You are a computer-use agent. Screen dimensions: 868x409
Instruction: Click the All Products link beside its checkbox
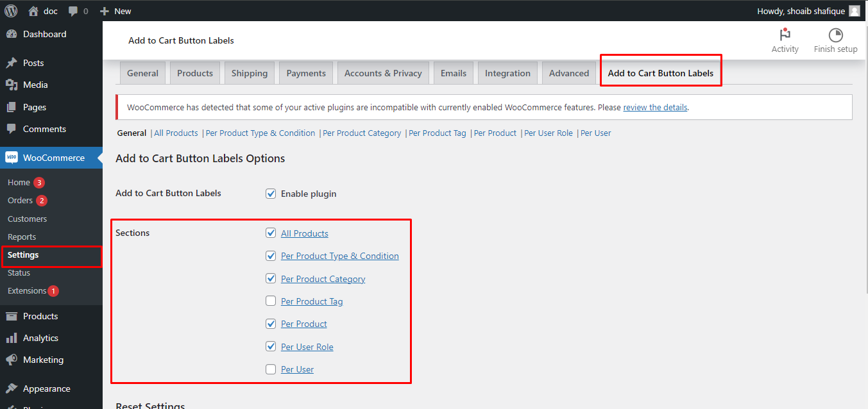click(x=305, y=233)
